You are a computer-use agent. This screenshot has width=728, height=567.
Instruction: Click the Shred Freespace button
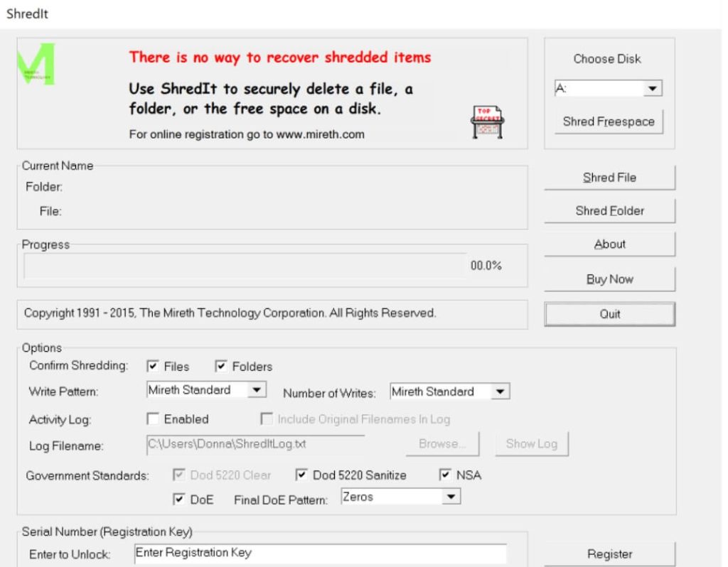609,121
